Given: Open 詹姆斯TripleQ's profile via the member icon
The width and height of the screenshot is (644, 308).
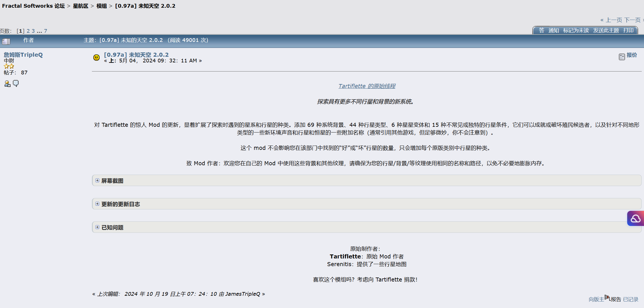Looking at the screenshot, I should click(x=7, y=83).
